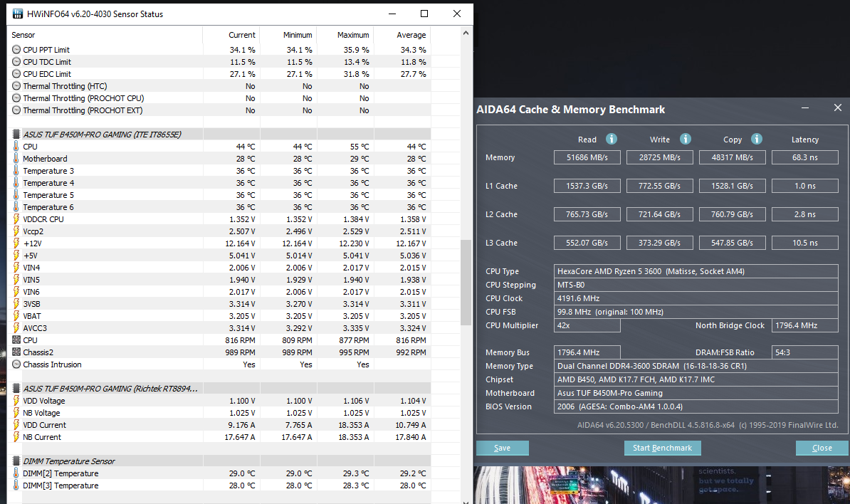Click the HWiNFO vertical scrollbar thumb
This screenshot has width=850, height=504.
point(466,282)
